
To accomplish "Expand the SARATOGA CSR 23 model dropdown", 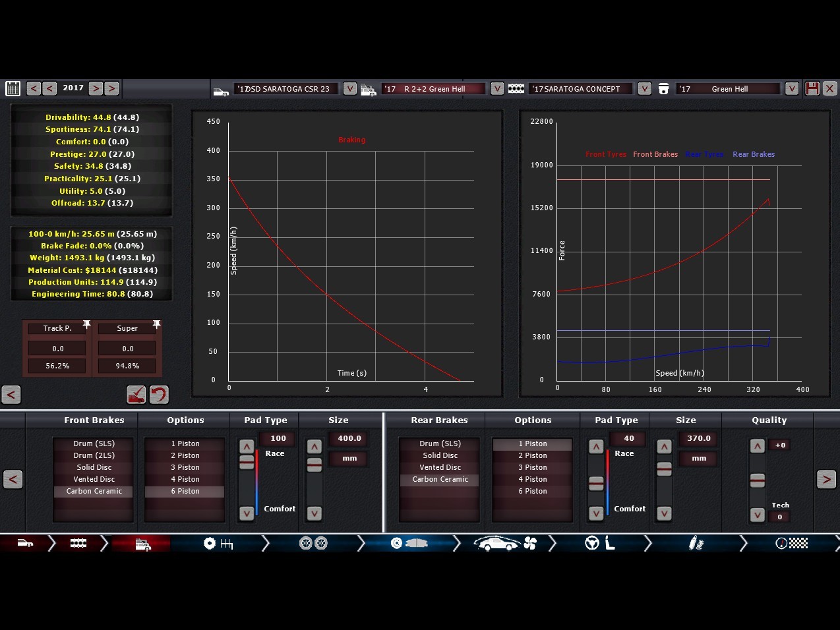I will pos(350,88).
